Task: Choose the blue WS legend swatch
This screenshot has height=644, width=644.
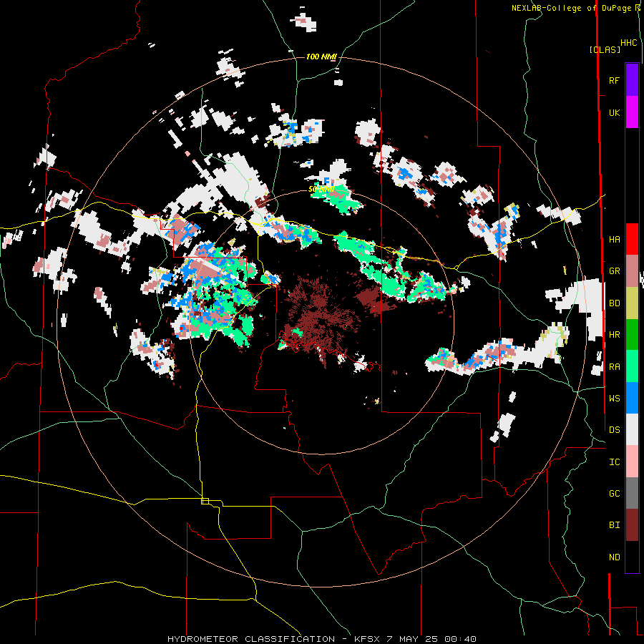Action: pos(632,398)
